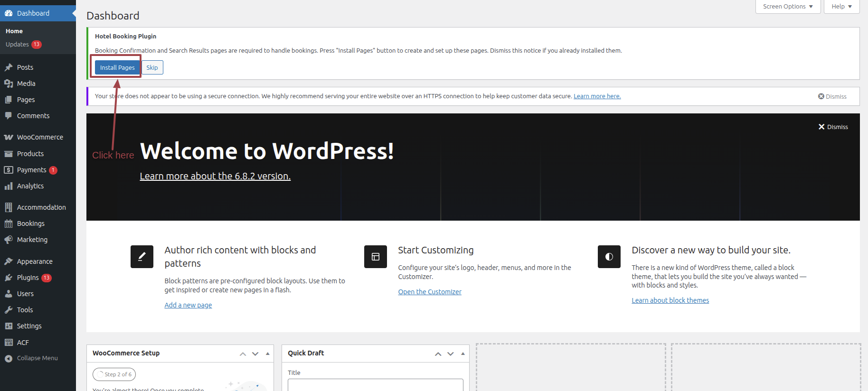Dismiss the HTTPS secure connection notice

tap(832, 96)
